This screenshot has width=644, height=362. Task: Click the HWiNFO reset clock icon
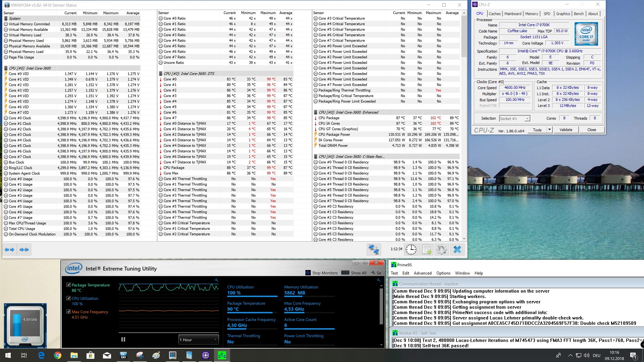click(x=411, y=249)
